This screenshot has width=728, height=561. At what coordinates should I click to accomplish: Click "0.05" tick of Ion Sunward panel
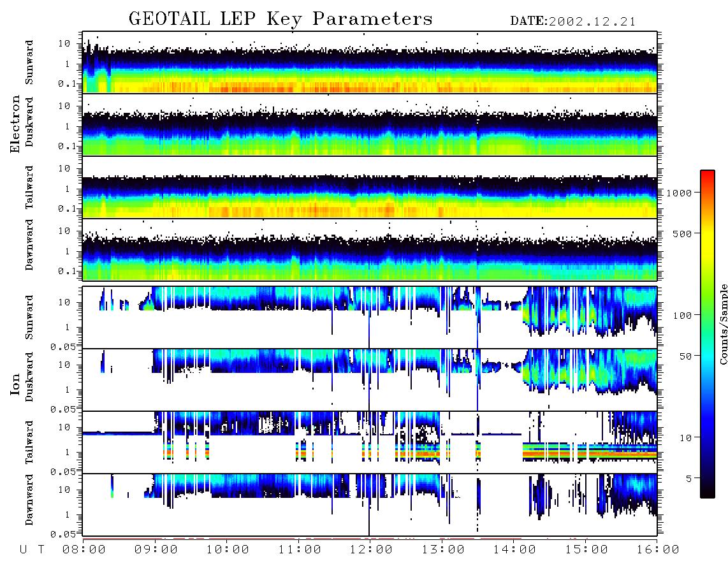(x=62, y=346)
